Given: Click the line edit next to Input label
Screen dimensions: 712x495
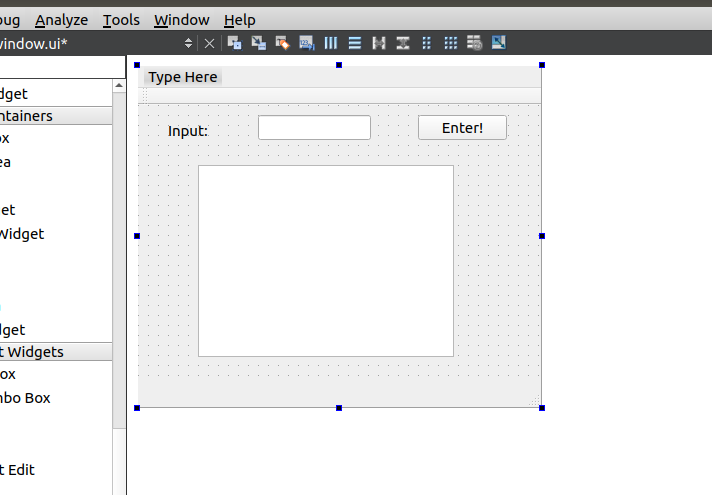Looking at the screenshot, I should pyautogui.click(x=314, y=128).
